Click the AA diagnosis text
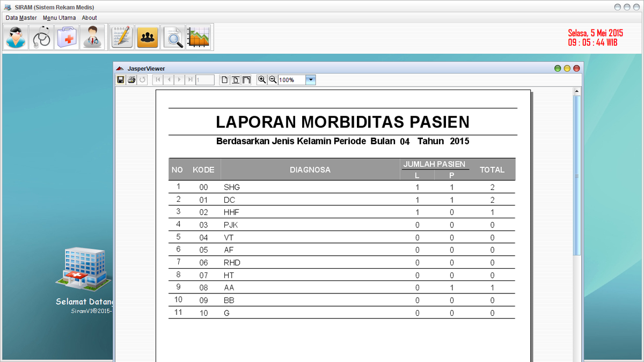 [229, 288]
